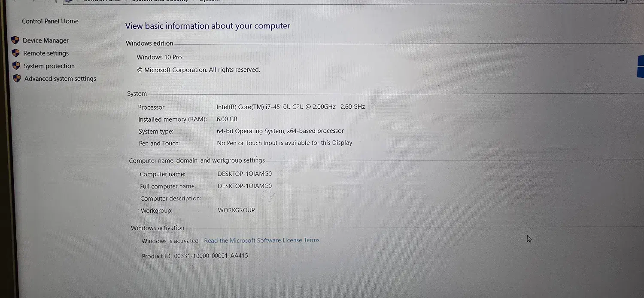Click the 64-bit Operating System value
The width and height of the screenshot is (644, 298).
click(280, 131)
